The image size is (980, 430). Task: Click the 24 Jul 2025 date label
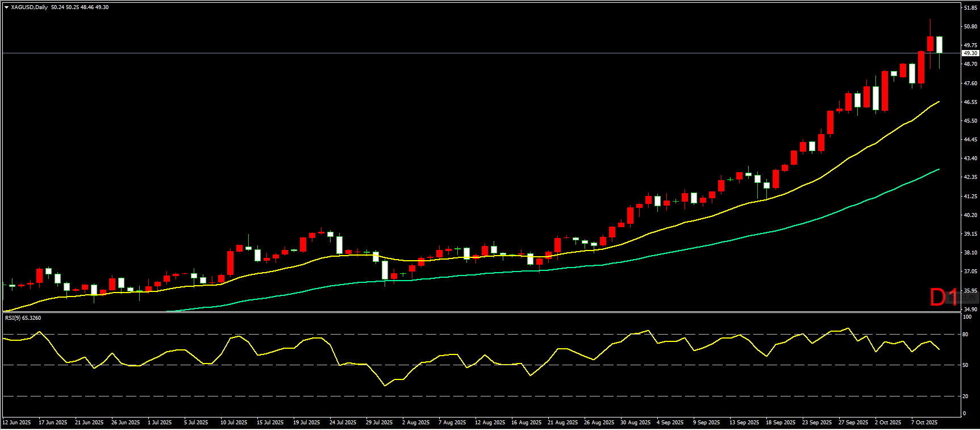pos(343,423)
